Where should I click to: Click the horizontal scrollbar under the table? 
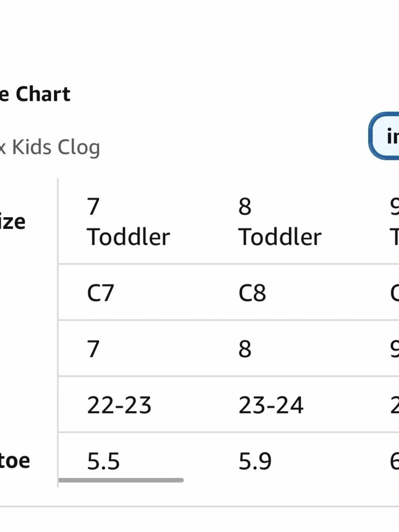121,480
